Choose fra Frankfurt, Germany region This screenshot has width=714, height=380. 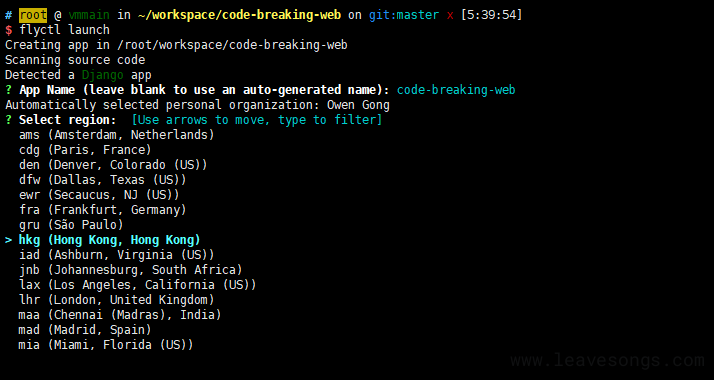(x=102, y=210)
